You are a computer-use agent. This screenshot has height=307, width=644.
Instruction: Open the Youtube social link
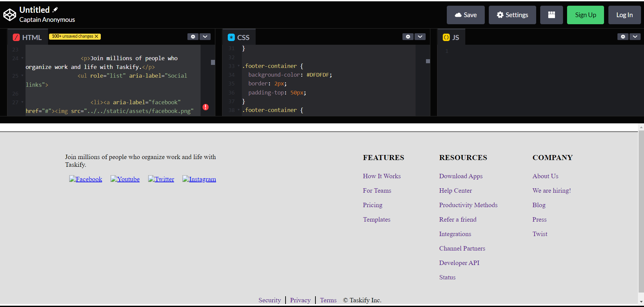point(125,179)
